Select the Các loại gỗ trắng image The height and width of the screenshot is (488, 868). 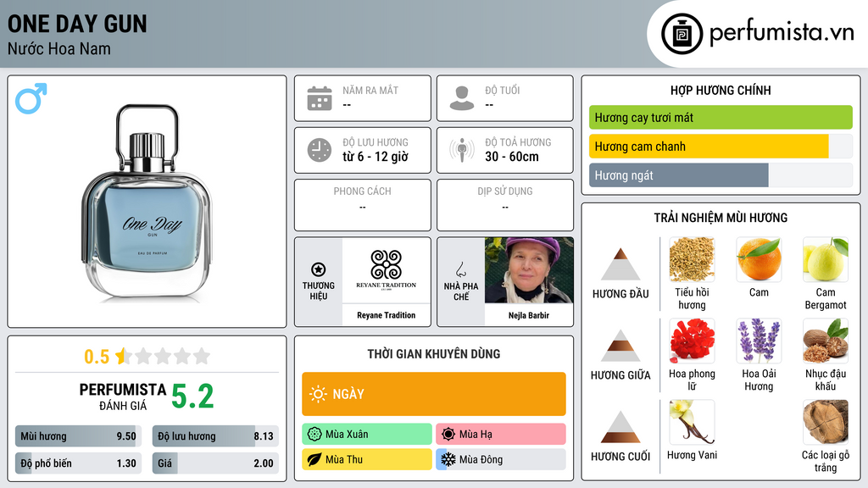coord(826,422)
